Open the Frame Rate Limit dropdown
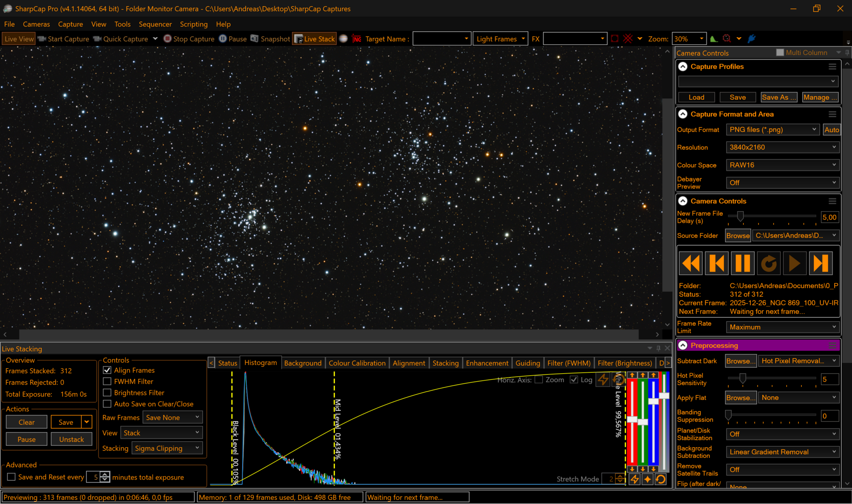This screenshot has width=852, height=504. [x=782, y=327]
